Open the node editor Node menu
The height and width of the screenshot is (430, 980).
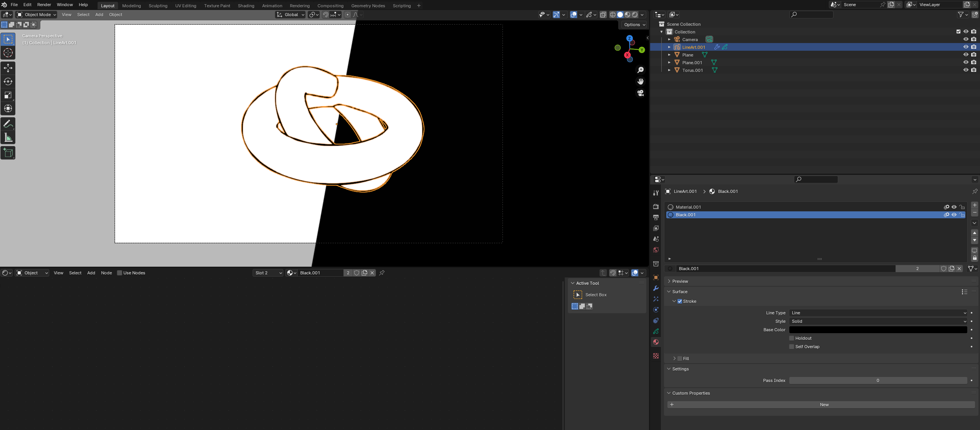(106, 273)
